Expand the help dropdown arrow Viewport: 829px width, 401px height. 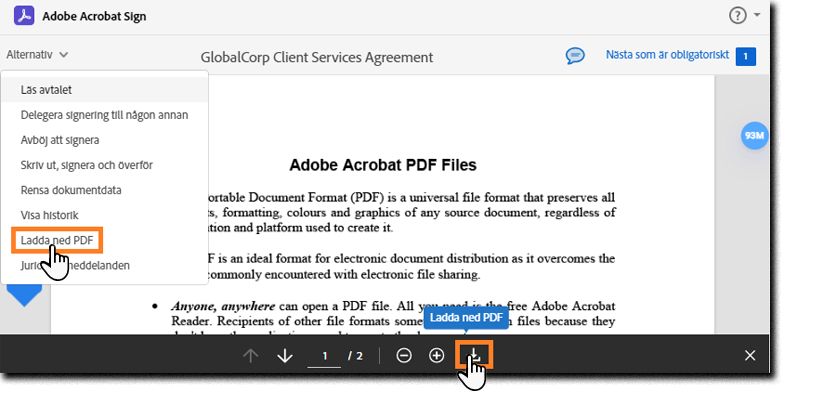757,15
